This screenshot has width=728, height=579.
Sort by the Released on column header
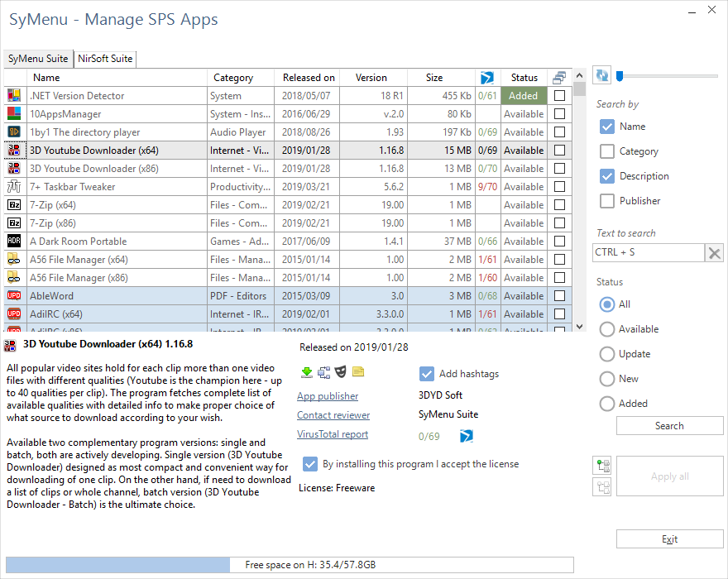307,78
